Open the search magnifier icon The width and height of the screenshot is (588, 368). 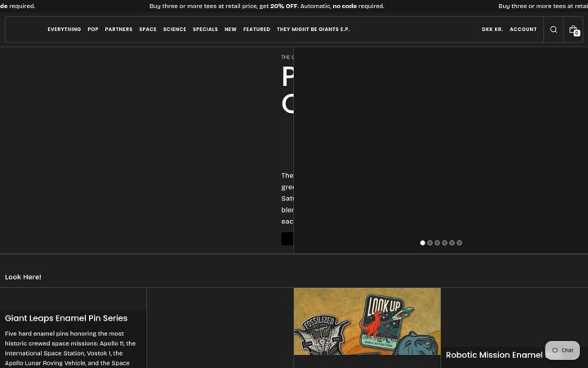tap(553, 29)
